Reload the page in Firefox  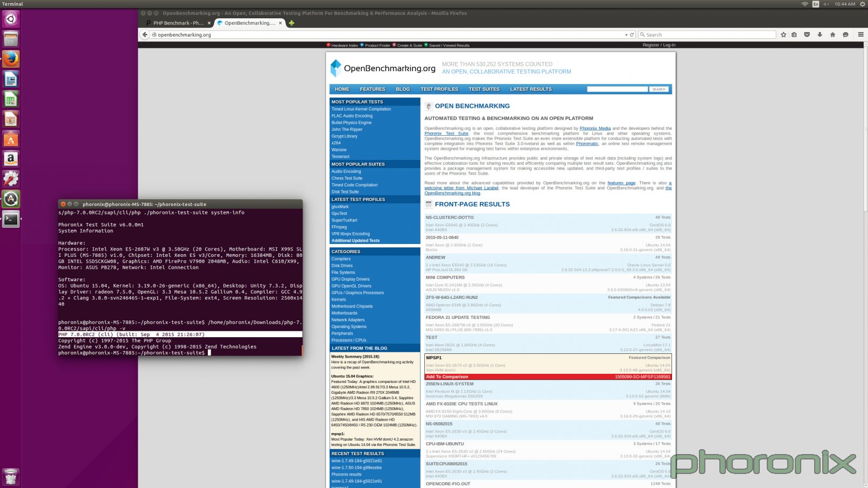[x=632, y=34]
